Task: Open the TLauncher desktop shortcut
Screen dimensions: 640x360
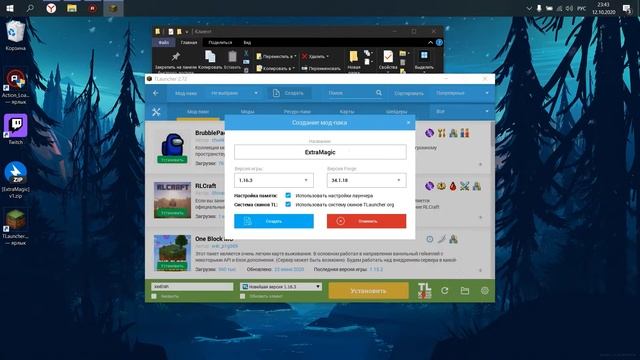Action: (16, 227)
